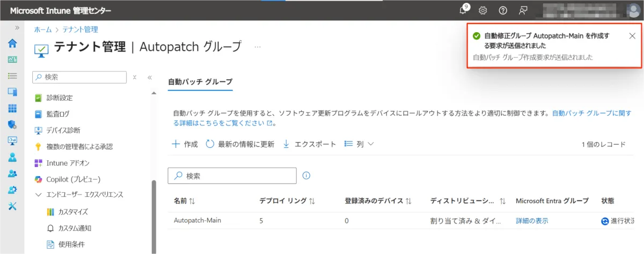
Task: Open Endpoint security shield icon in left rail
Action: (x=12, y=125)
